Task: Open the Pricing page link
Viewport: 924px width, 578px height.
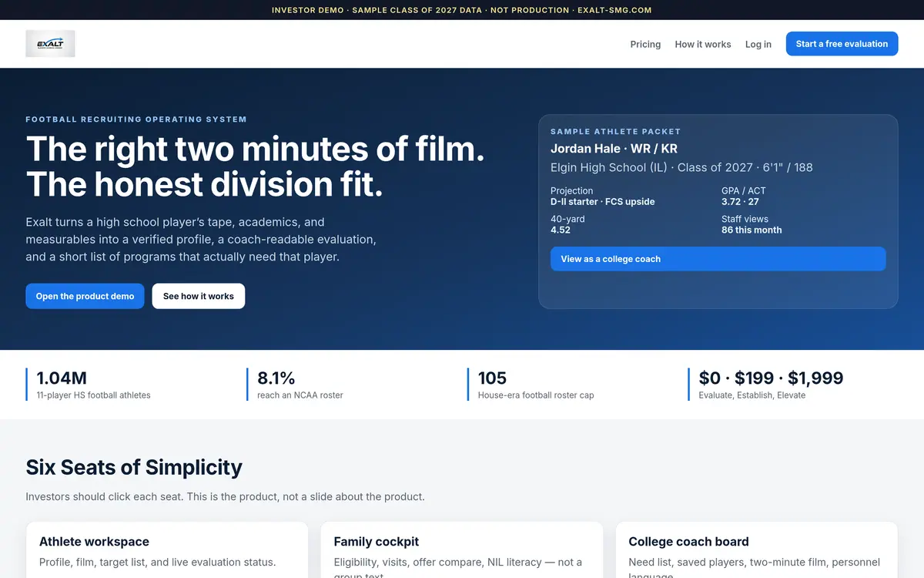Action: coord(645,44)
